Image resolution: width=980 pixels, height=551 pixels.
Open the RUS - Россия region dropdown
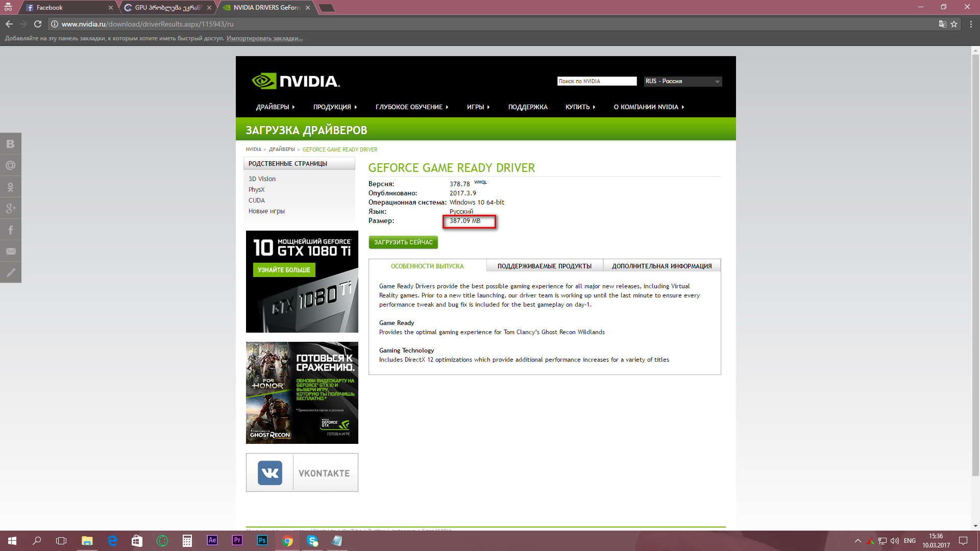coord(682,81)
